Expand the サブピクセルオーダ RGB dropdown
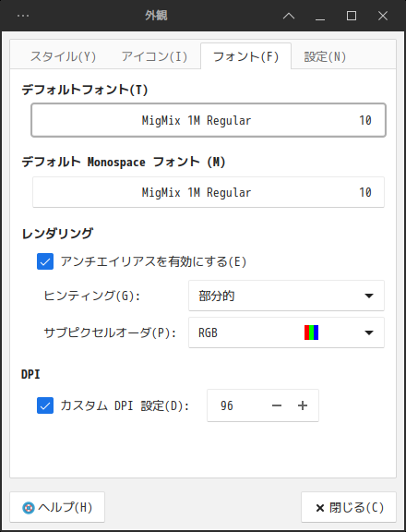Screen dimensions: 406x532 [286, 332]
